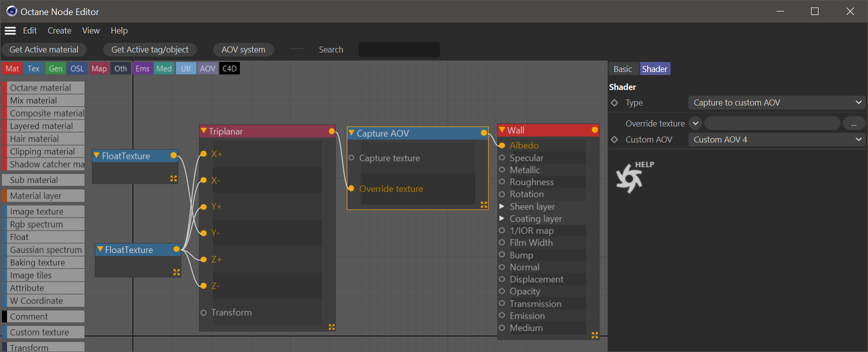The width and height of the screenshot is (868, 352).
Task: Click the Triplanar node output port
Action: point(332,131)
